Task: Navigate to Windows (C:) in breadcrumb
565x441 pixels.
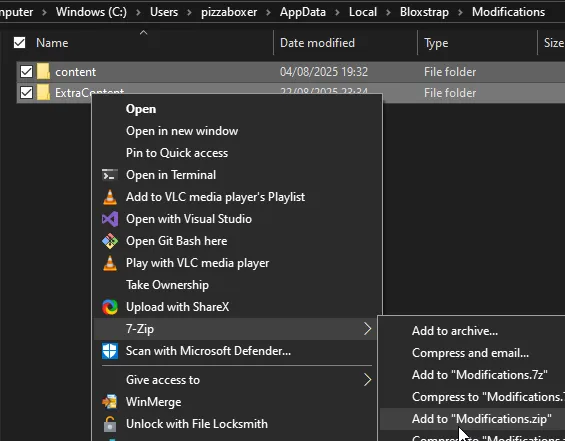Action: pyautogui.click(x=91, y=12)
